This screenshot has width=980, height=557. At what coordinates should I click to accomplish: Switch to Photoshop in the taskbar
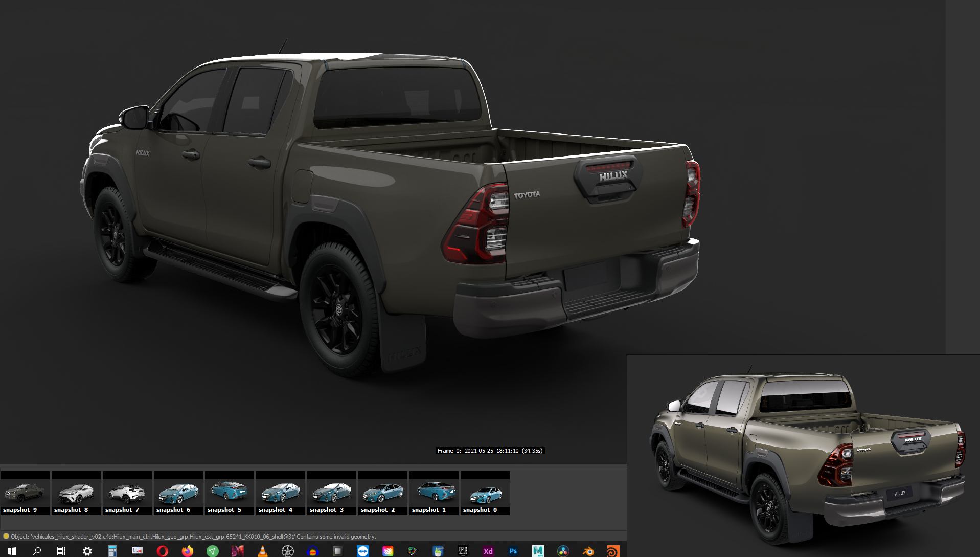click(x=513, y=551)
